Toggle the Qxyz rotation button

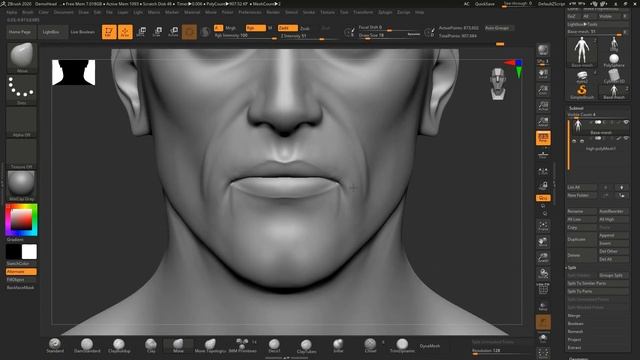(543, 198)
